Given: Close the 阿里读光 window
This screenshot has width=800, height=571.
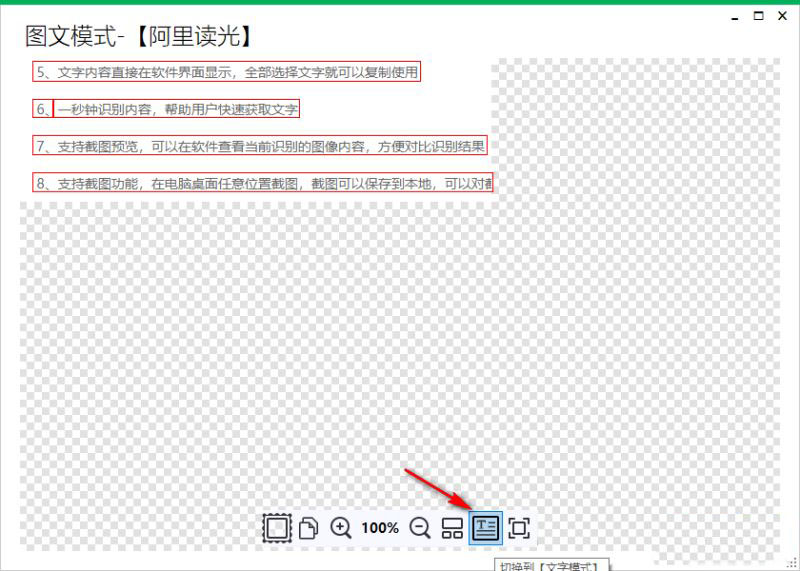Looking at the screenshot, I should tap(782, 16).
